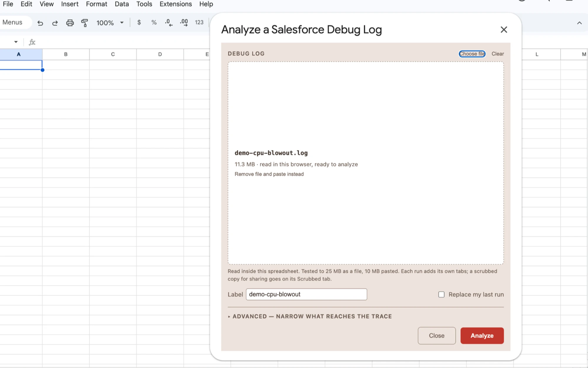Close the Analyze dialog with X
Viewport: 588px width, 368px height.
pos(504,29)
